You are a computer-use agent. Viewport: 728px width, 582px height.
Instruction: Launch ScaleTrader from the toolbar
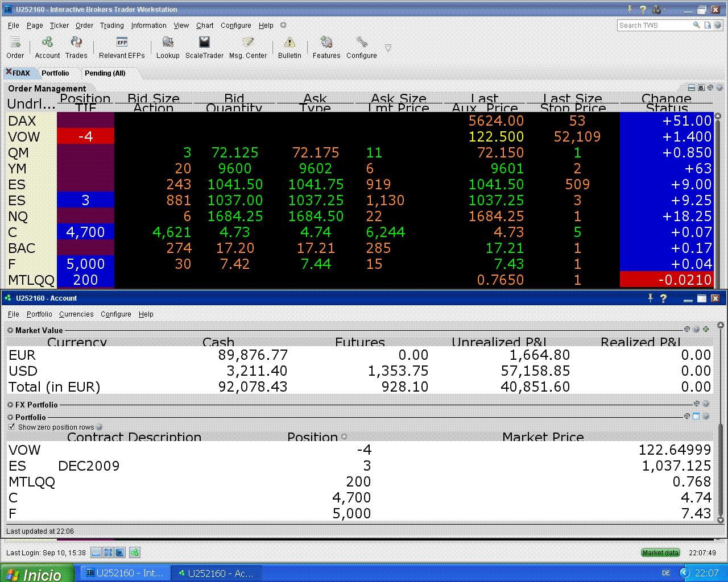click(x=204, y=43)
